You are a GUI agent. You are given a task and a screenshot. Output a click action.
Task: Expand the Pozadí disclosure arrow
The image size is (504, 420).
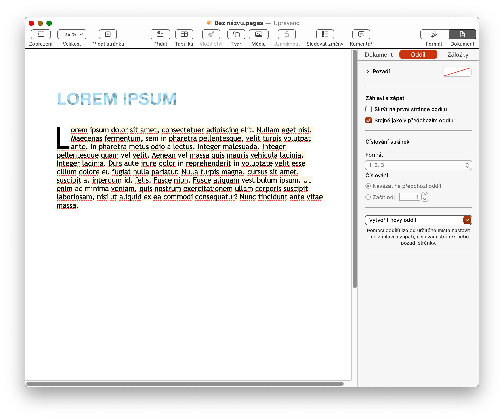pos(368,71)
